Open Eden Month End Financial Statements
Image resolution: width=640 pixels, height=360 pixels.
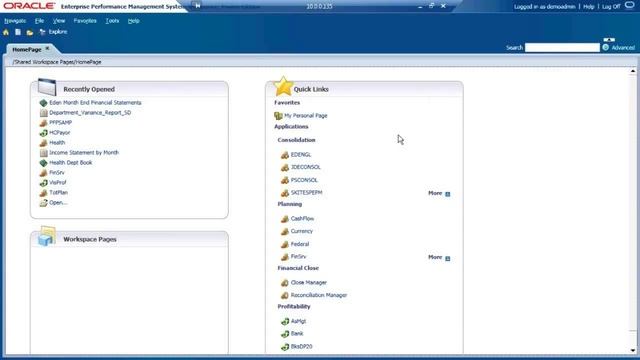(x=95, y=103)
